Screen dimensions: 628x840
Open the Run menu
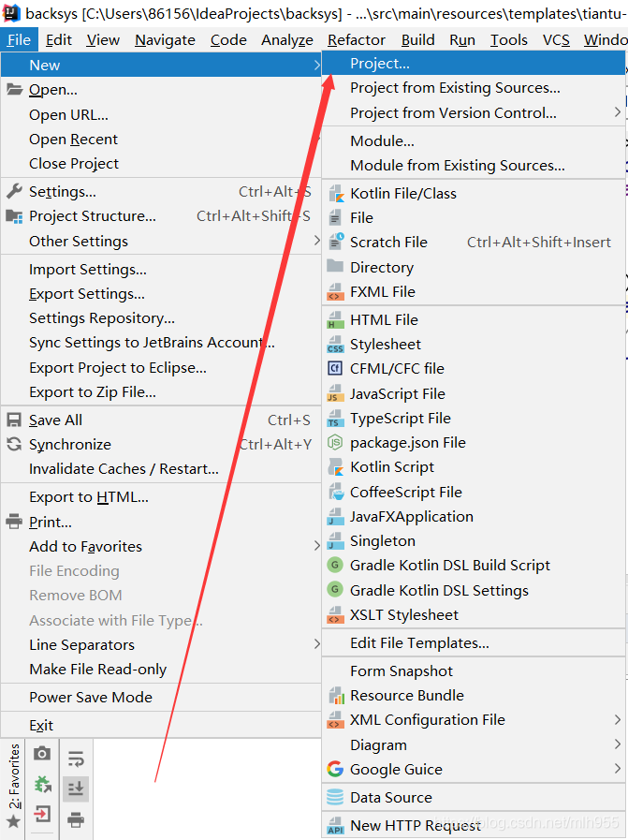[x=462, y=40]
